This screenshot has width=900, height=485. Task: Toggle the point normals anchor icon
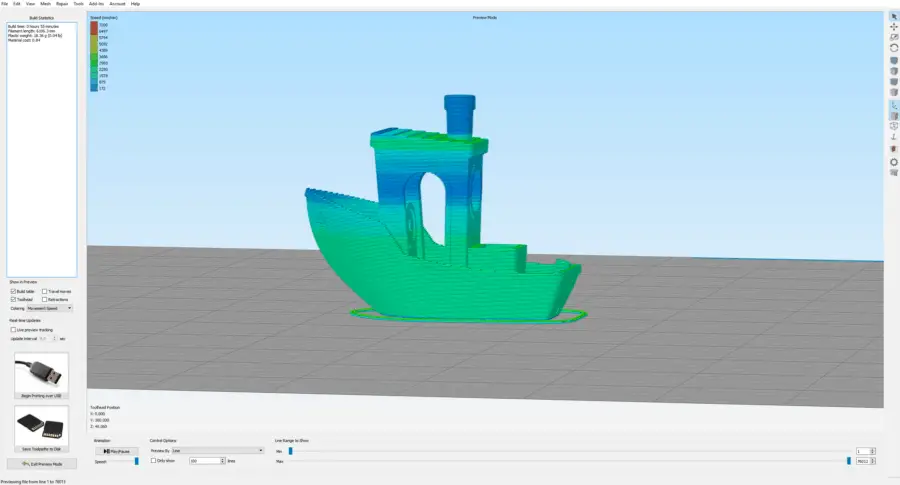[x=894, y=137]
